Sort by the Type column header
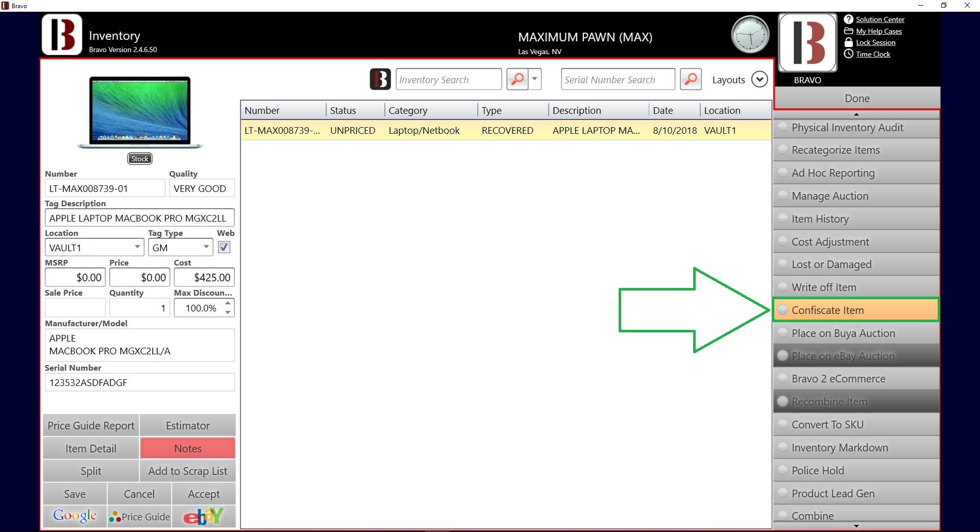This screenshot has width=980, height=532. tap(513, 110)
